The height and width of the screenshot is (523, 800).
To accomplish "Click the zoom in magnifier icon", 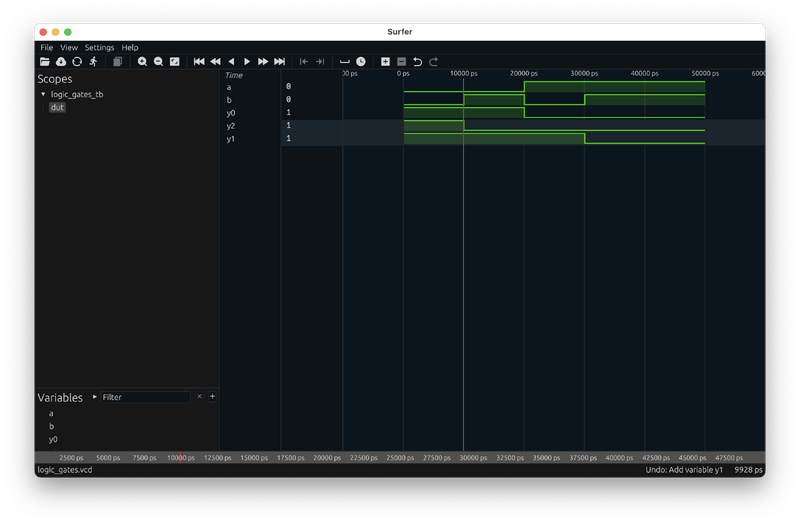I will click(143, 62).
